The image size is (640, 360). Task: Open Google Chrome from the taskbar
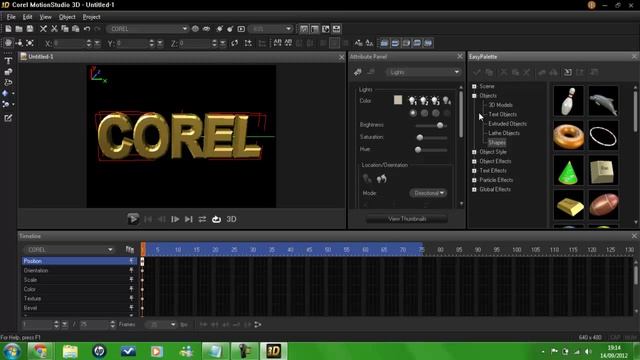[x=40, y=351]
